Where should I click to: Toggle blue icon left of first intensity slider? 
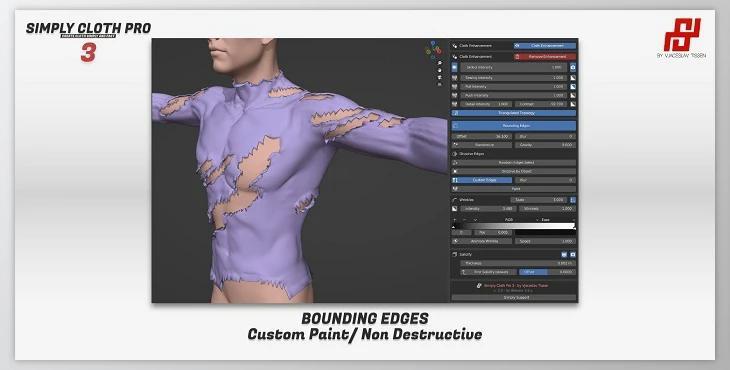[x=455, y=67]
